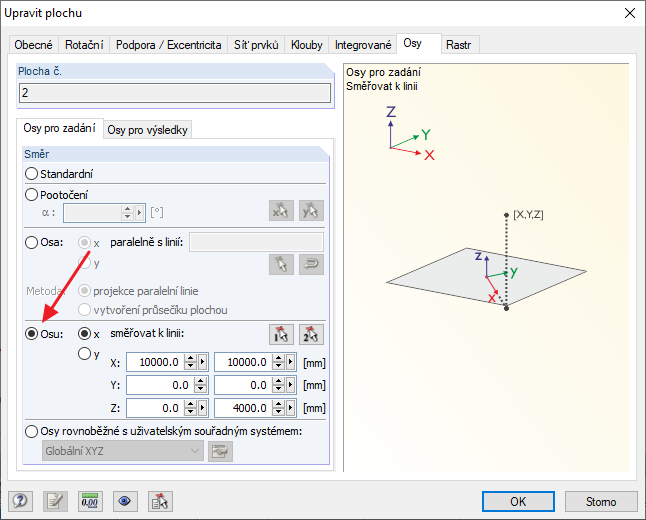
Task: Click the reverse arrow icon next to line picker
Action: [x=311, y=264]
